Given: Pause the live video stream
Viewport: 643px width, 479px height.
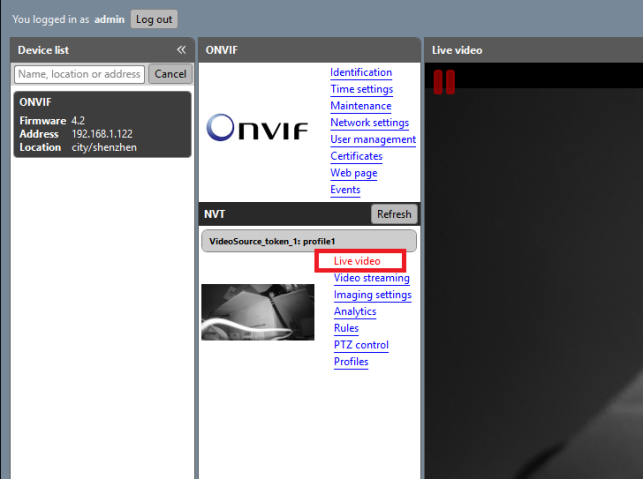Looking at the screenshot, I should click(x=444, y=82).
